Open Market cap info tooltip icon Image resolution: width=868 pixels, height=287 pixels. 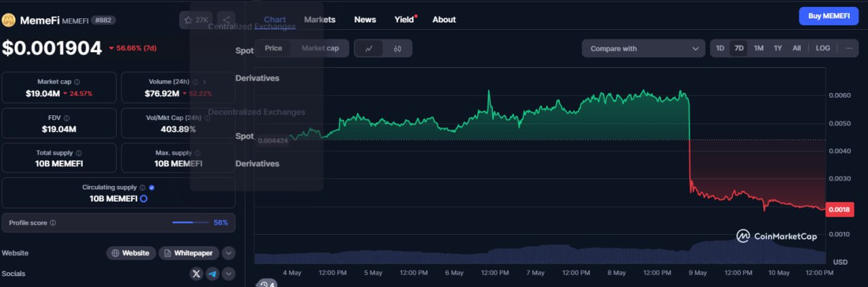[x=77, y=81]
